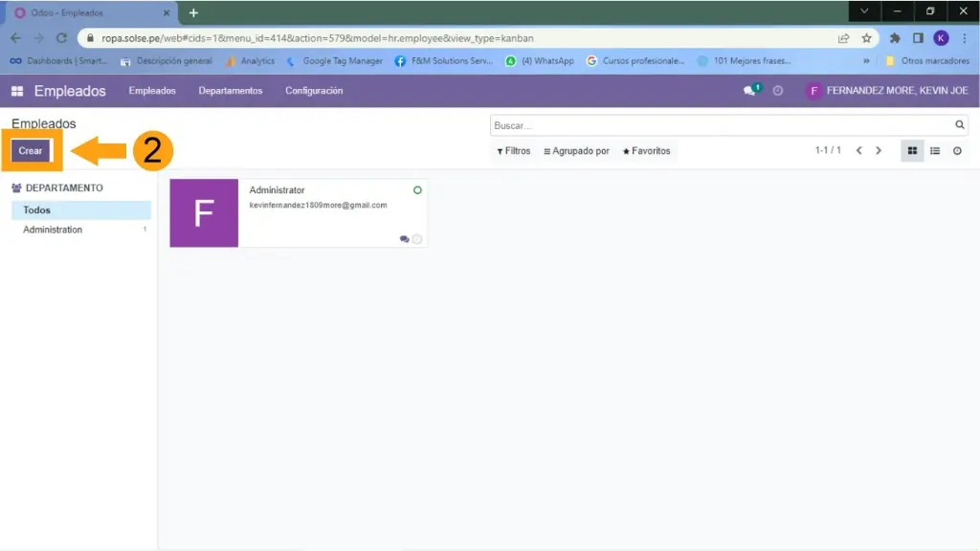
Task: Open user menu FERNANDEZ MORE, KEVIN JOE
Action: [x=887, y=91]
